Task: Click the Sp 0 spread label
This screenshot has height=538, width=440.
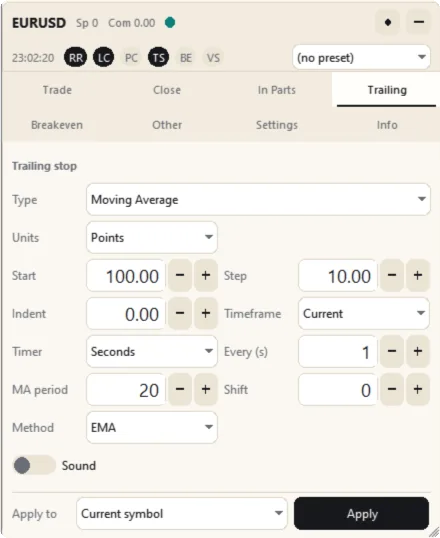Action: coord(87,23)
